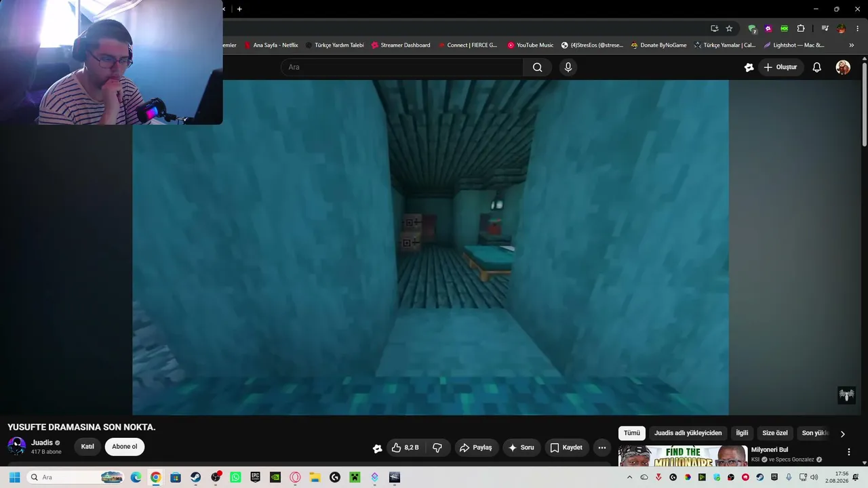The width and height of the screenshot is (868, 488).
Task: Open the purple extension icon in toolbar
Action: tap(768, 28)
